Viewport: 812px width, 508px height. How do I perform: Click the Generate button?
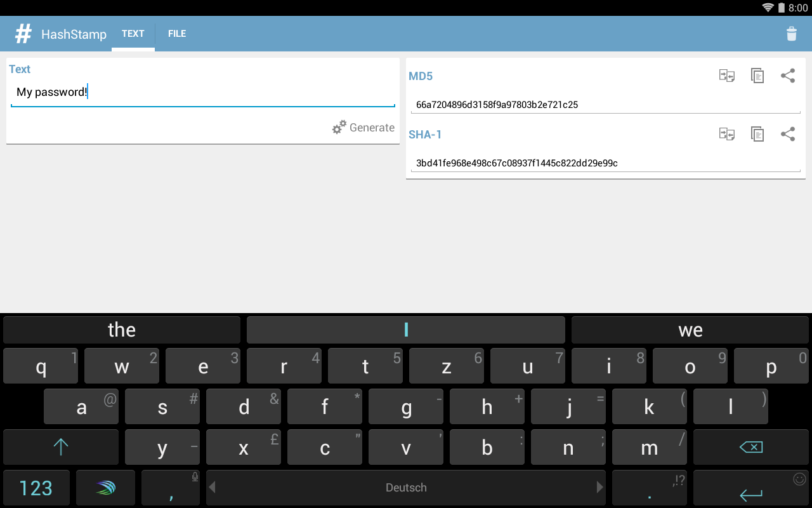coord(363,128)
